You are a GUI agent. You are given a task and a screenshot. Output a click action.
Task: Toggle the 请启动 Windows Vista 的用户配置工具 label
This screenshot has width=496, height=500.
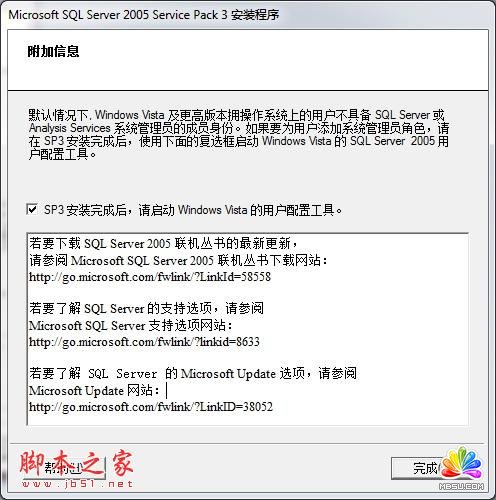point(193,210)
